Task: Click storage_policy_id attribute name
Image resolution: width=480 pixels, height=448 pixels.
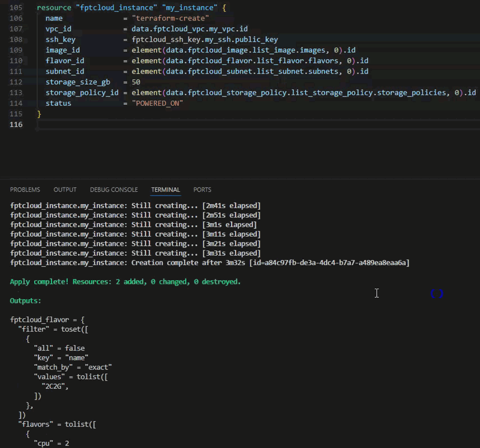Action: point(82,93)
